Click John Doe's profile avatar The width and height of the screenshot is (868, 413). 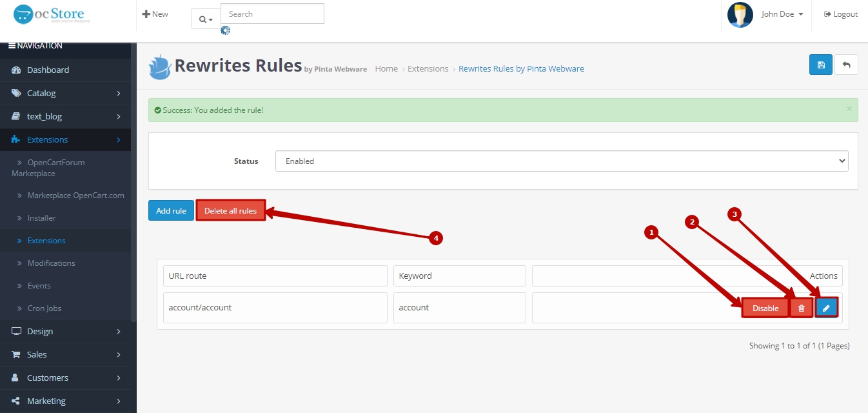[x=740, y=15]
